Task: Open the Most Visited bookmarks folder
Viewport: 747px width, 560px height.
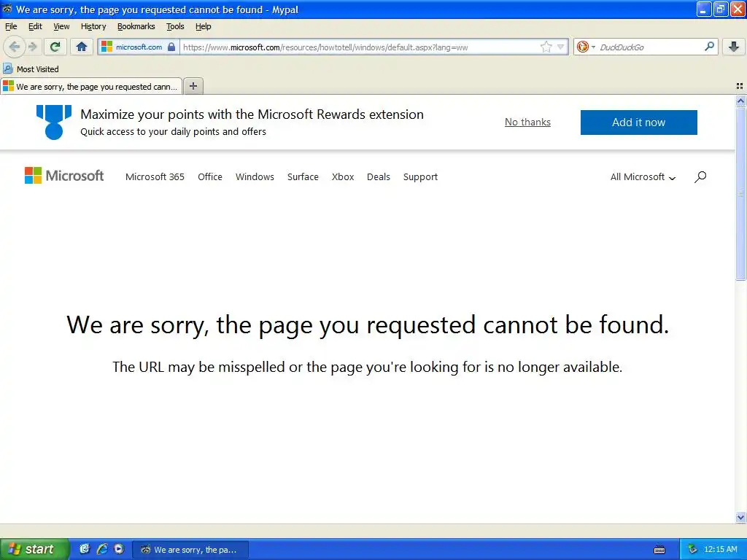Action: [31, 69]
